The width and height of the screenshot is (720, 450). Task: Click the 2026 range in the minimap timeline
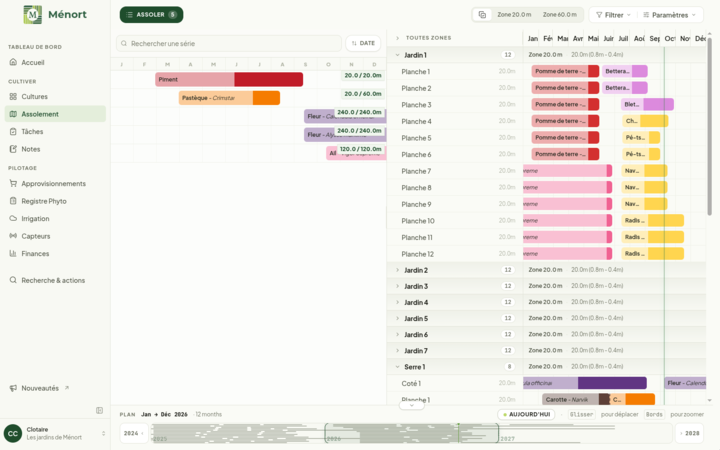click(x=411, y=433)
